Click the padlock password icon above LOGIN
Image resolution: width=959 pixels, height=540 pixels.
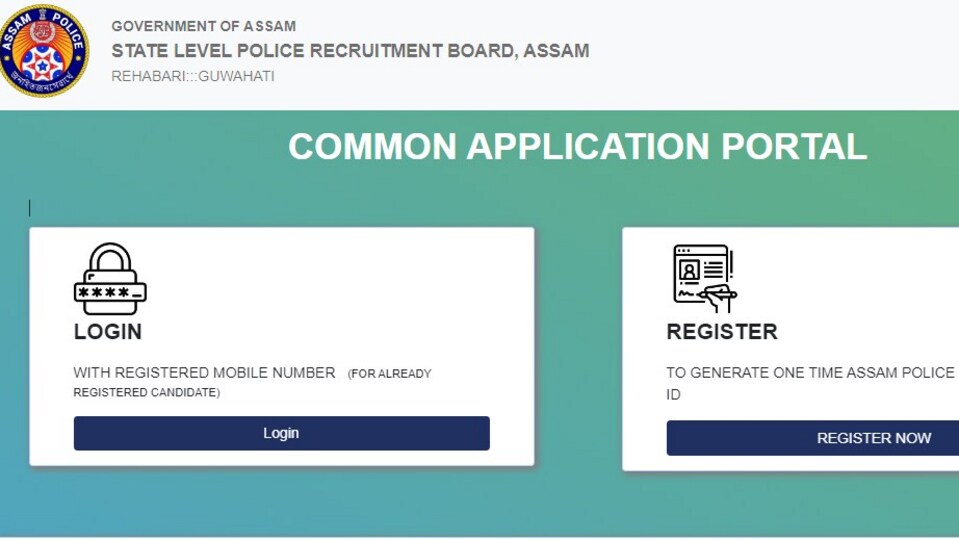[110, 279]
